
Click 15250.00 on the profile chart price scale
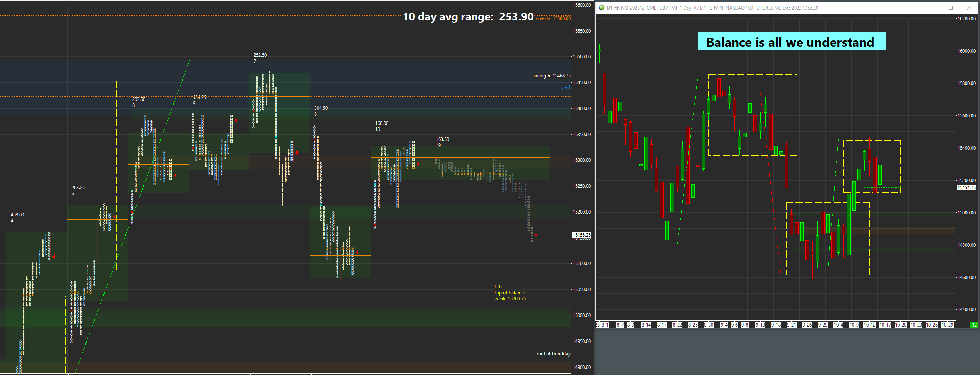point(582,186)
